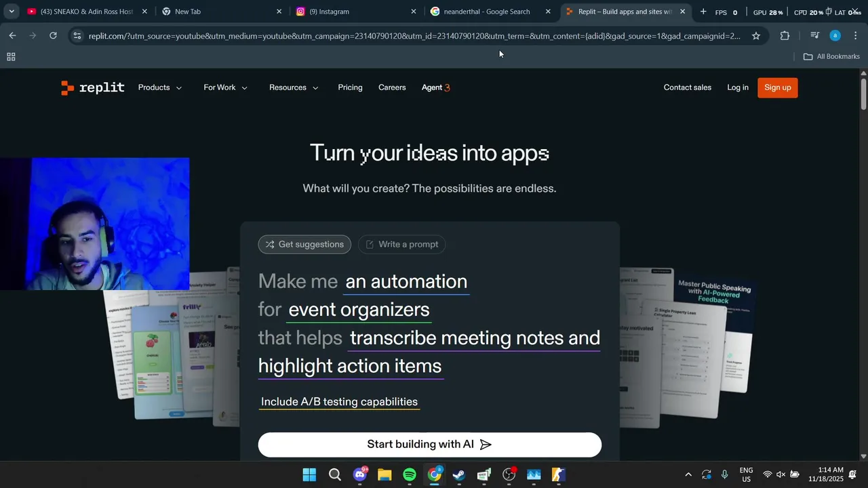Screen dimensions: 868x488
Task: Expand the Products dropdown
Action: [x=160, y=87]
